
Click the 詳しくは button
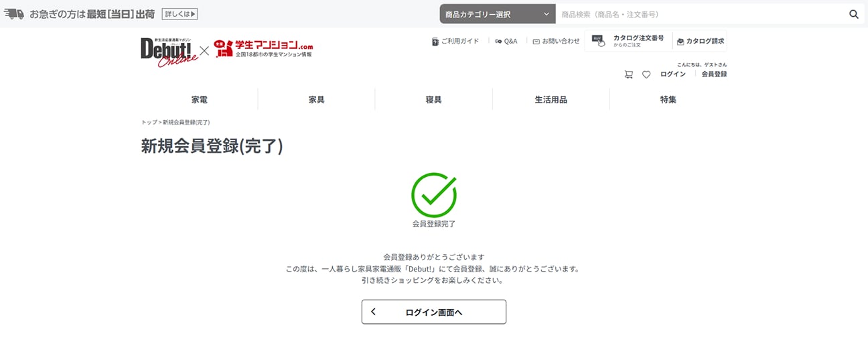(x=179, y=14)
